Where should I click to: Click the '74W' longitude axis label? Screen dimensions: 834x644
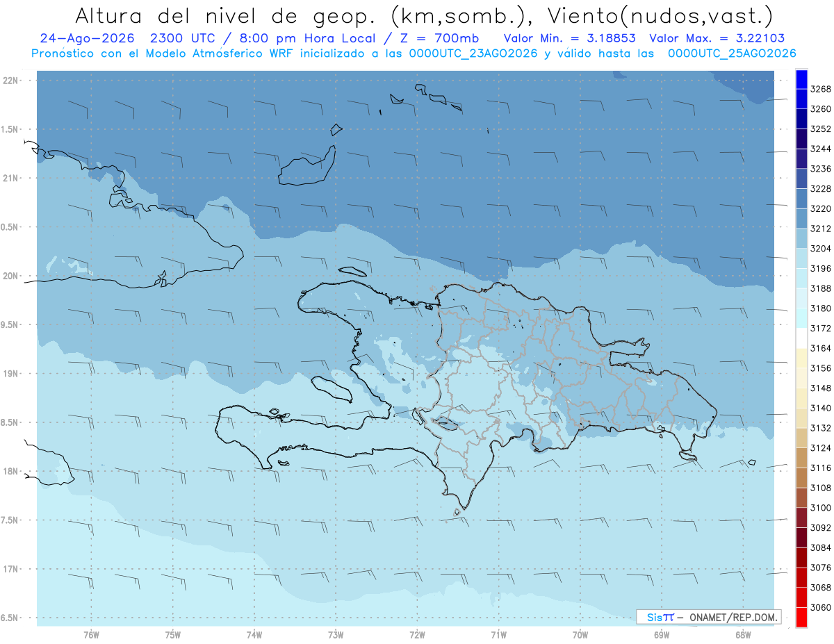pyautogui.click(x=254, y=634)
